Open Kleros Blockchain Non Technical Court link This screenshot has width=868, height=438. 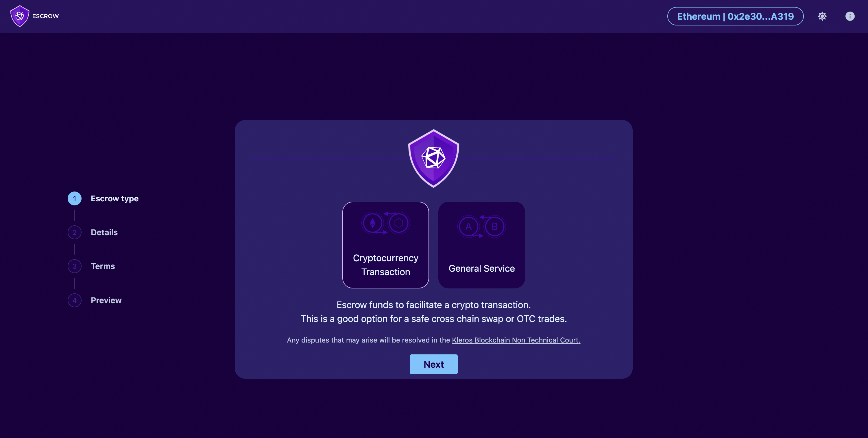point(516,340)
